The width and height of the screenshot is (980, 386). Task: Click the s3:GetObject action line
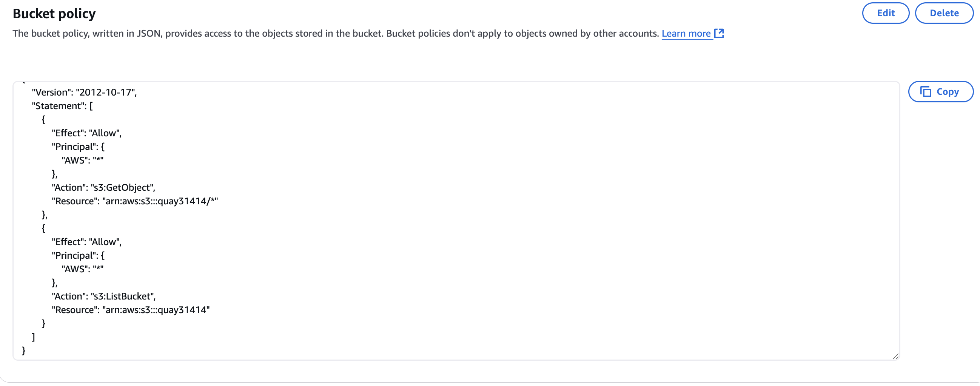tap(103, 188)
